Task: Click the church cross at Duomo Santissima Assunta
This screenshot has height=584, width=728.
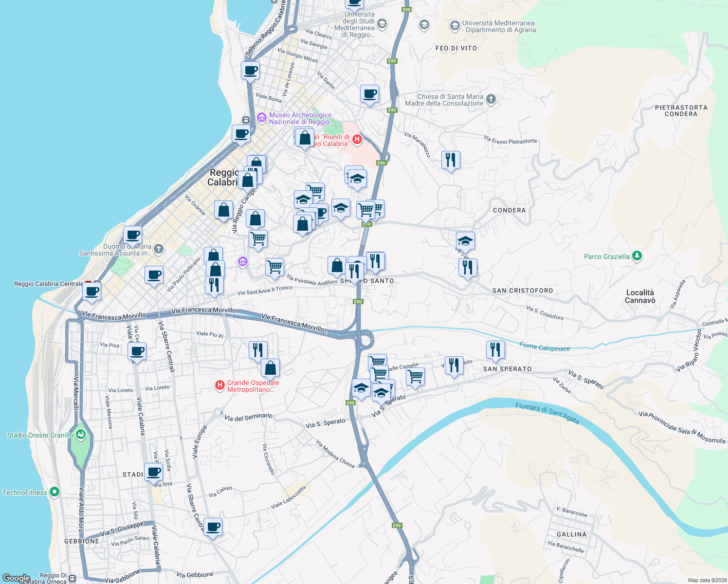Action: [x=158, y=249]
